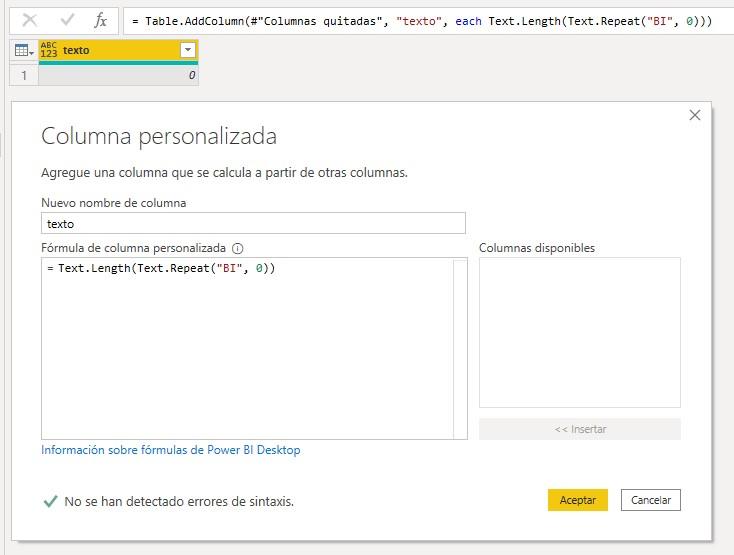
Task: Open Información sobre fórmulas de Power BI link
Action: [x=171, y=450]
